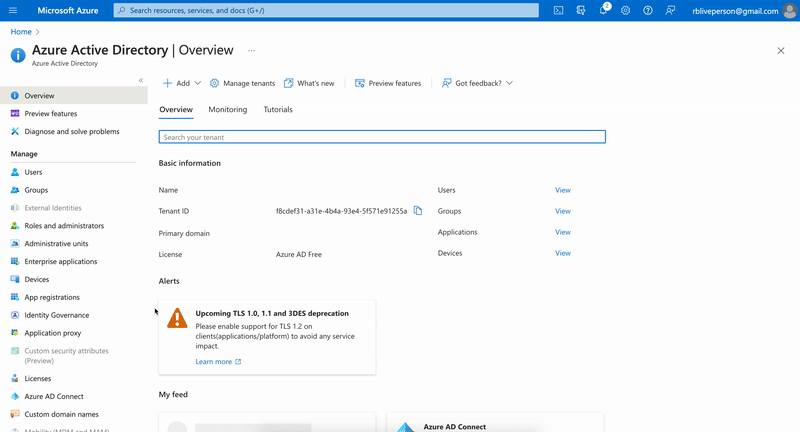The height and width of the screenshot is (432, 800).
Task: Click the Tenant ID value text
Action: click(341, 211)
